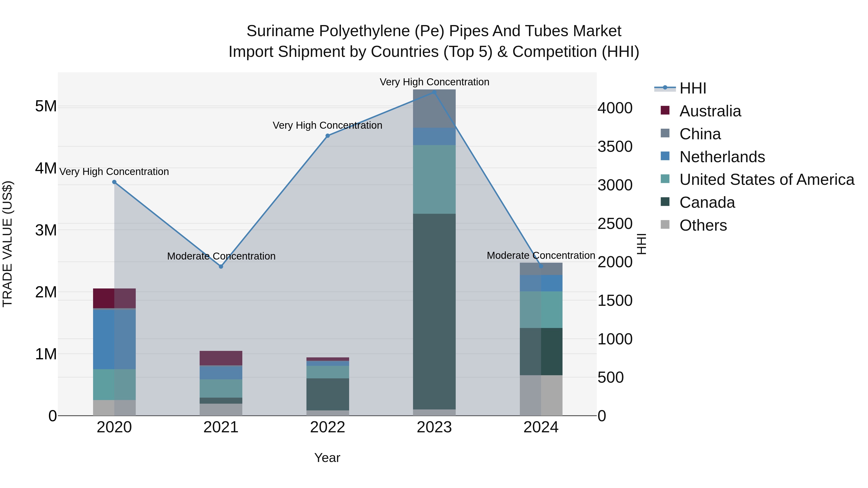Click Others gray legend swatch

pyautogui.click(x=665, y=225)
